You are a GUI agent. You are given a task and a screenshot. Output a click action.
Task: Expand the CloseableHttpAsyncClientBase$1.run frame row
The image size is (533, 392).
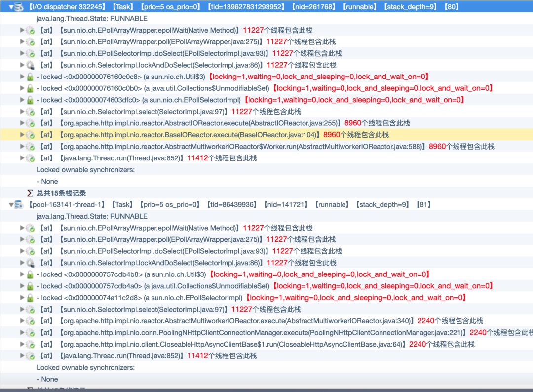pos(22,344)
